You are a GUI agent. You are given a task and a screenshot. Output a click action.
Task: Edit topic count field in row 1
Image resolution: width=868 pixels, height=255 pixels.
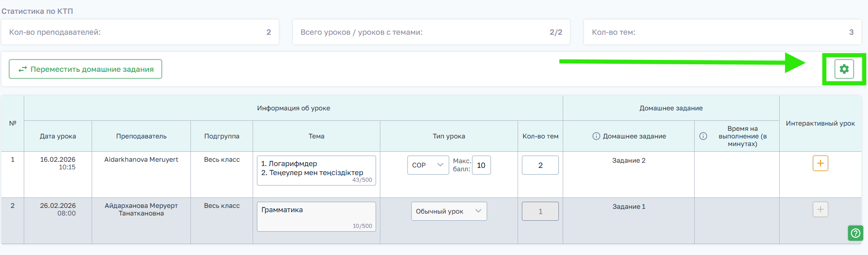(x=540, y=165)
